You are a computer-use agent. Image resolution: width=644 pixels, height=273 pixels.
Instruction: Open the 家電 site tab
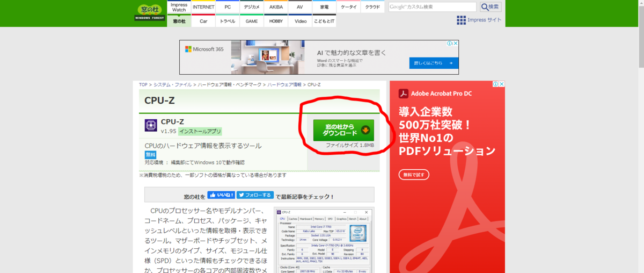pos(325,7)
